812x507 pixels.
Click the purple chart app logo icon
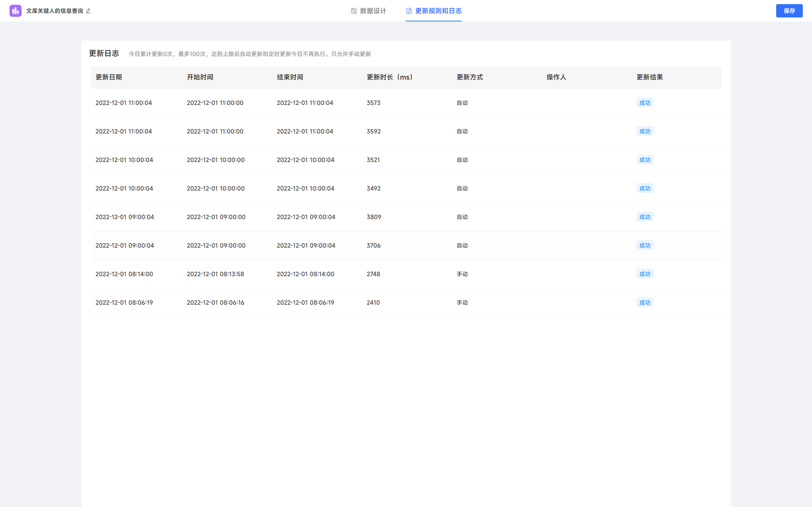point(16,11)
